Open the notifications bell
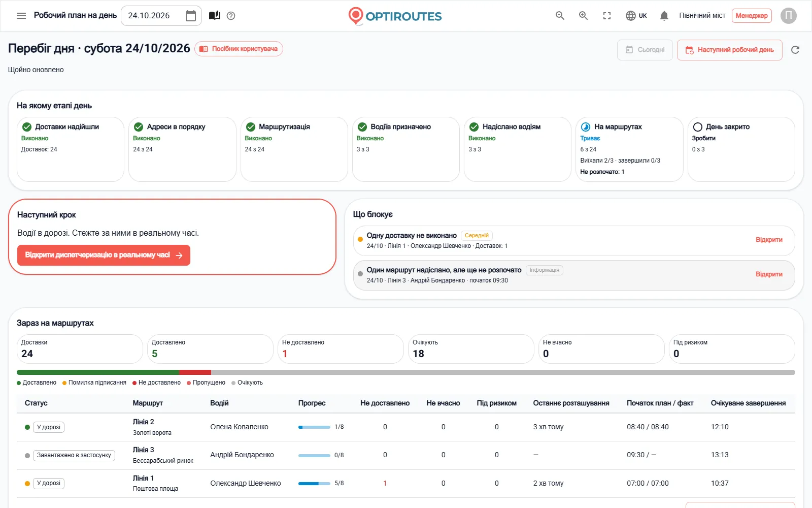 [x=664, y=16]
